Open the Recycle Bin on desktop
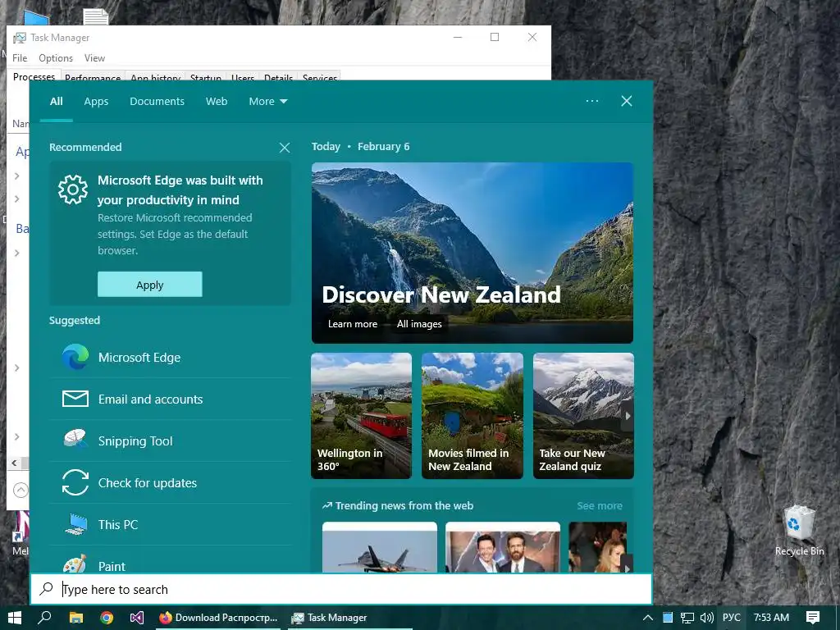 coord(799,531)
